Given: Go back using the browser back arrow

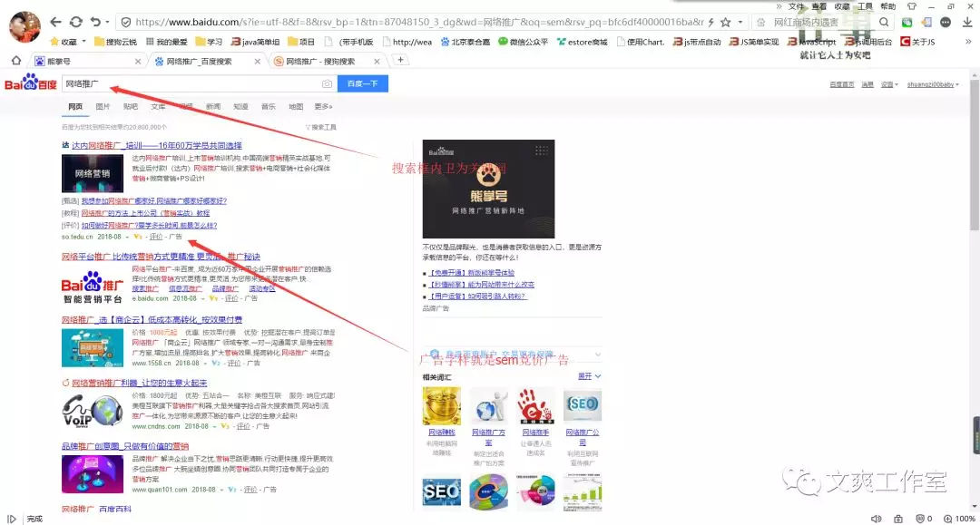Looking at the screenshot, I should pos(55,22).
